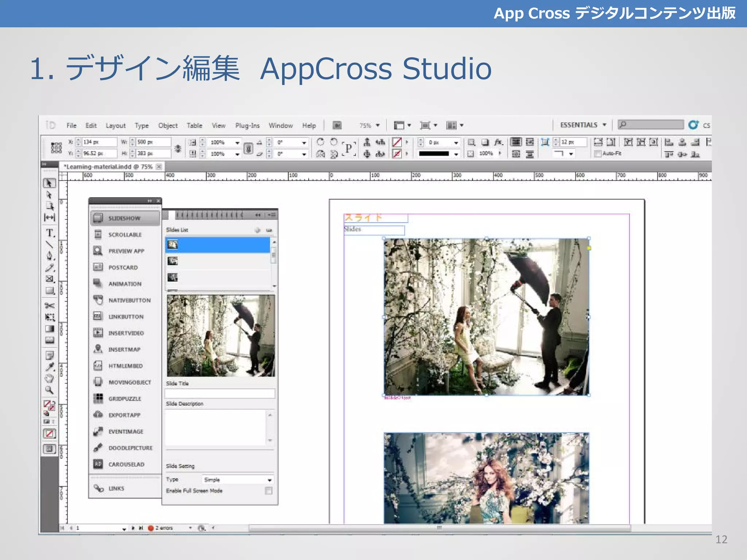Open the SLIDESHOW panel item
The image size is (747, 560).
[x=125, y=218]
